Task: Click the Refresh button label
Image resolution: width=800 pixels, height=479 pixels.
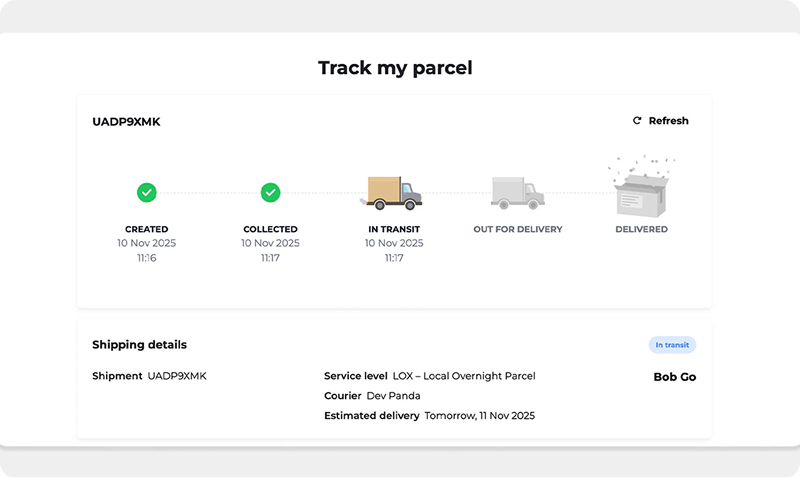Action: (668, 121)
